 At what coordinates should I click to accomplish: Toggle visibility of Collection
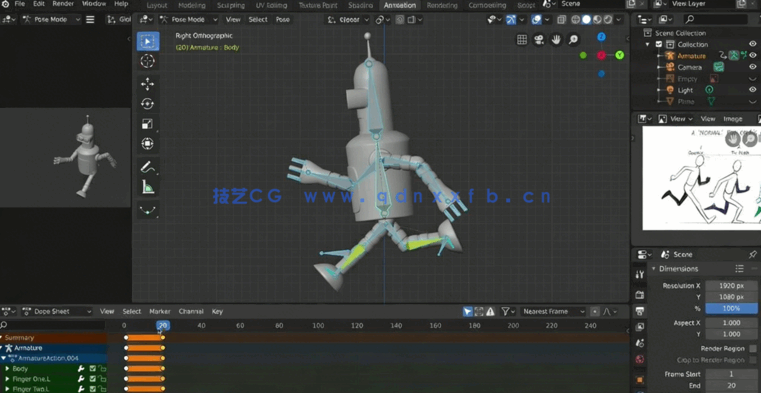coord(752,44)
